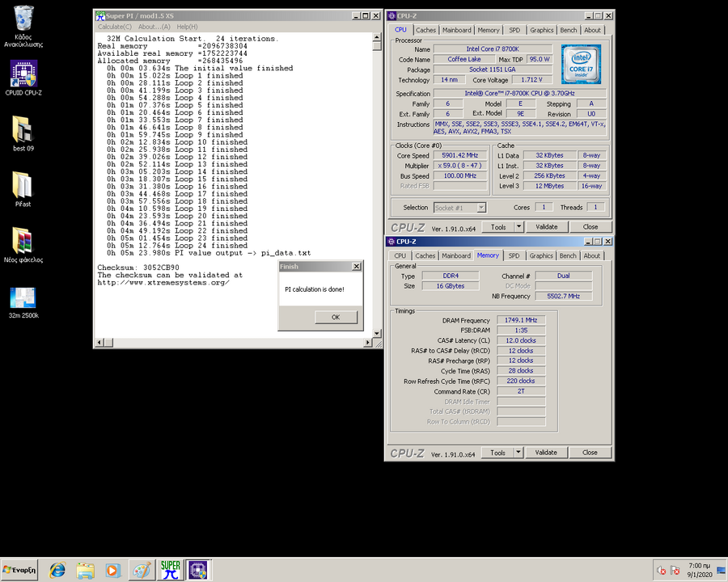Click the Έναρξη Start button
The image size is (728, 582).
point(19,570)
